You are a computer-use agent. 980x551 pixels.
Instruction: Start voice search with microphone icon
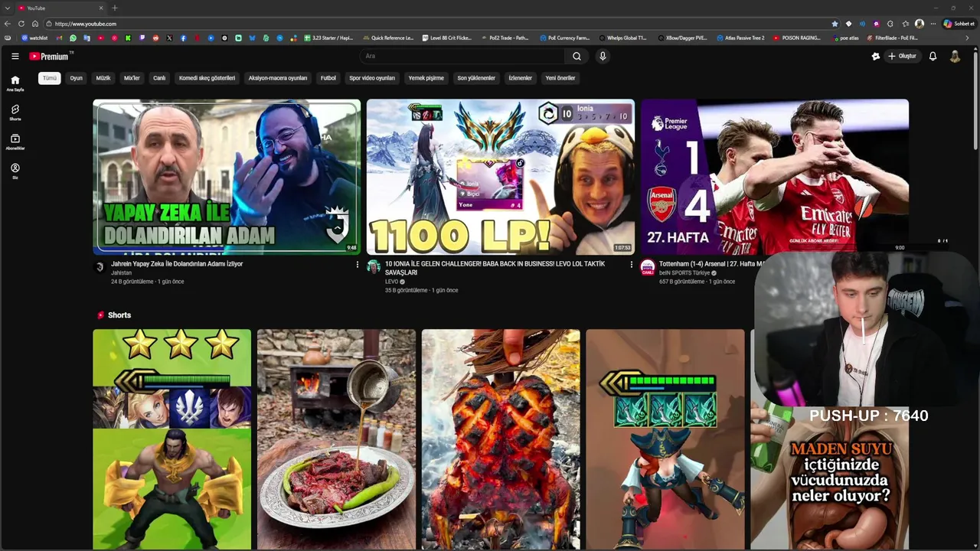coord(603,56)
